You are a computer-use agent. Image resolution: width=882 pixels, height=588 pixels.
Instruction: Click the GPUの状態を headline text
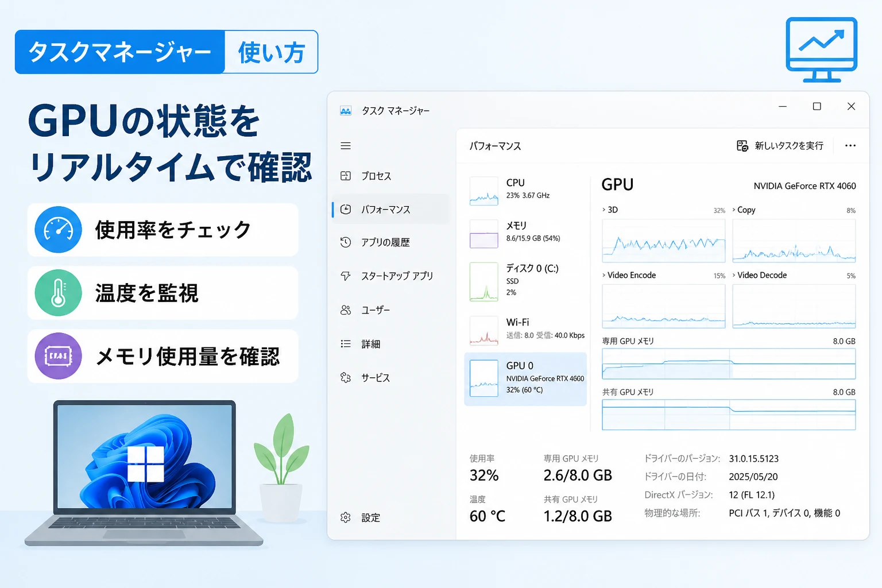click(144, 121)
